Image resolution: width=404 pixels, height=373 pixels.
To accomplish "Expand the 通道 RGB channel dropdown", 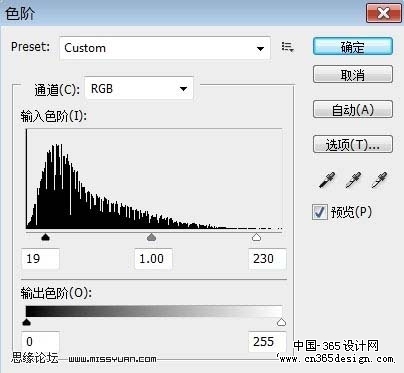I will [139, 89].
